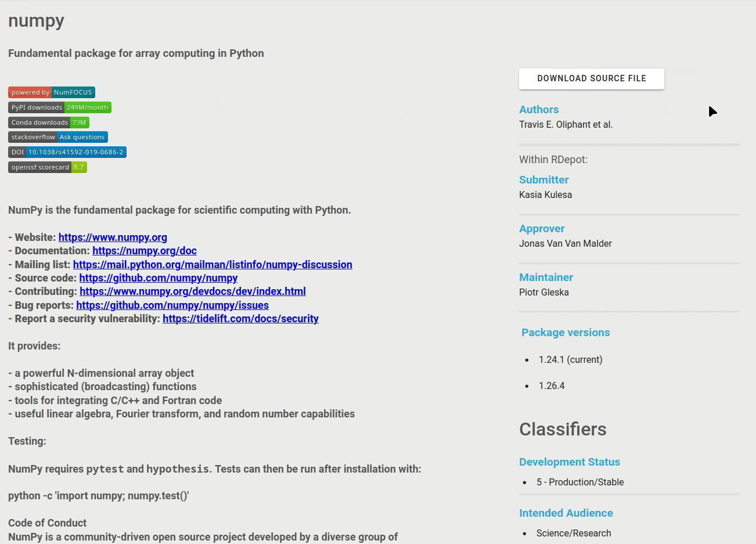Image resolution: width=756 pixels, height=544 pixels.
Task: Click the Conda downloads 73M badge
Action: [49, 123]
